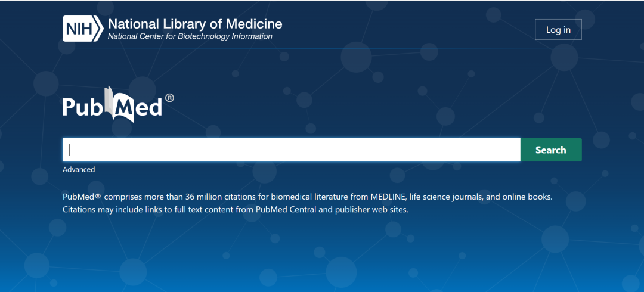This screenshot has height=292, width=644.
Task: Focus the PubMed search text box
Action: coord(291,150)
